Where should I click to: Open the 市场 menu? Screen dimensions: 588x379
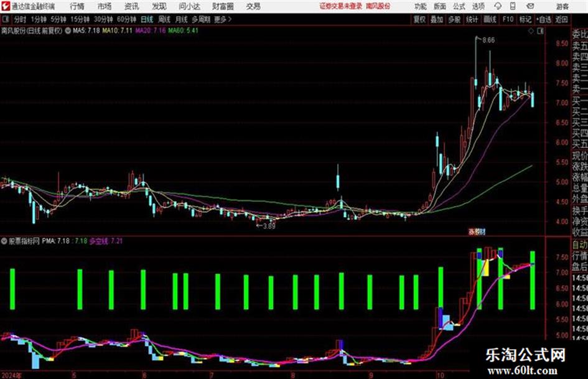[105, 6]
